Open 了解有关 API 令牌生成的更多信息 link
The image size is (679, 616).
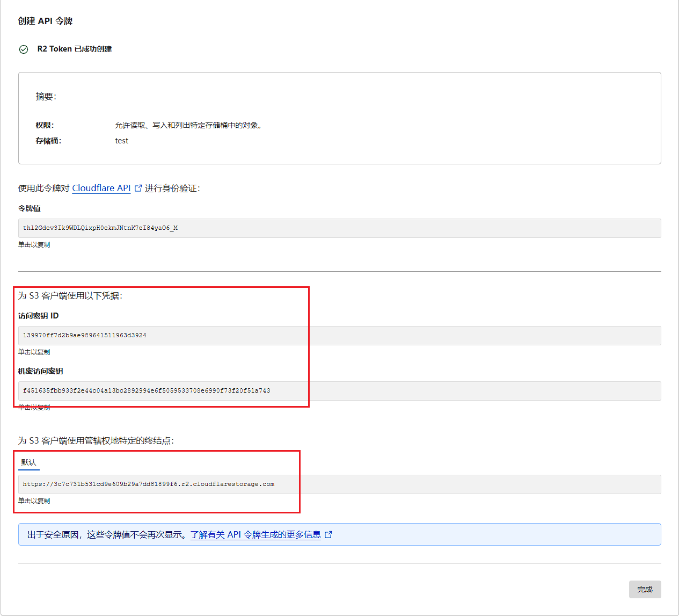point(255,534)
